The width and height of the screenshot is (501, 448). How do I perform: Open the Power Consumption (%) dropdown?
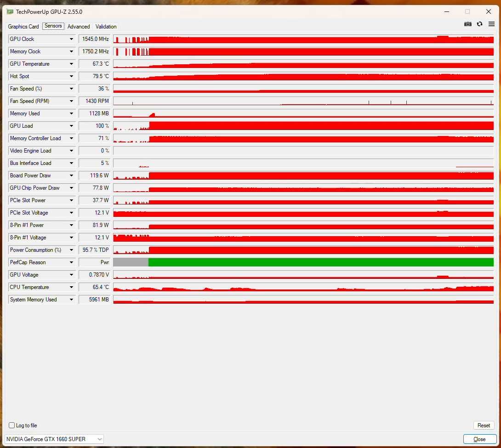pyautogui.click(x=71, y=250)
